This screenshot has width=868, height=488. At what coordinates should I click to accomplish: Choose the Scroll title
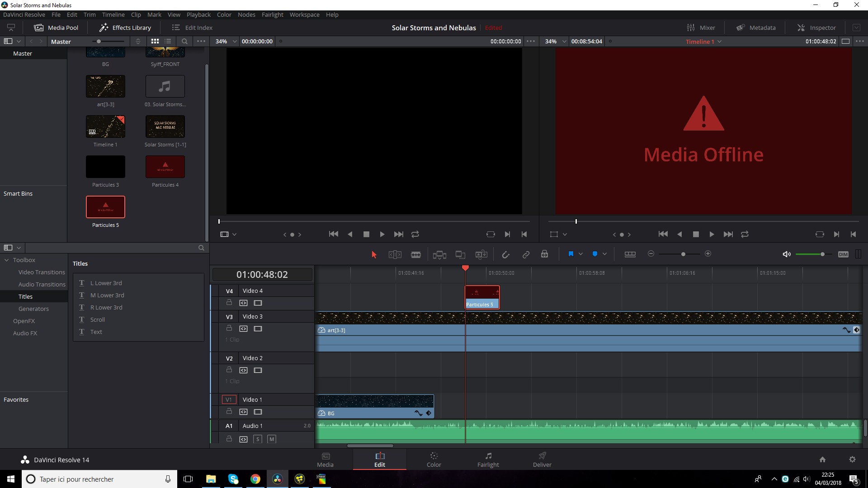point(97,319)
